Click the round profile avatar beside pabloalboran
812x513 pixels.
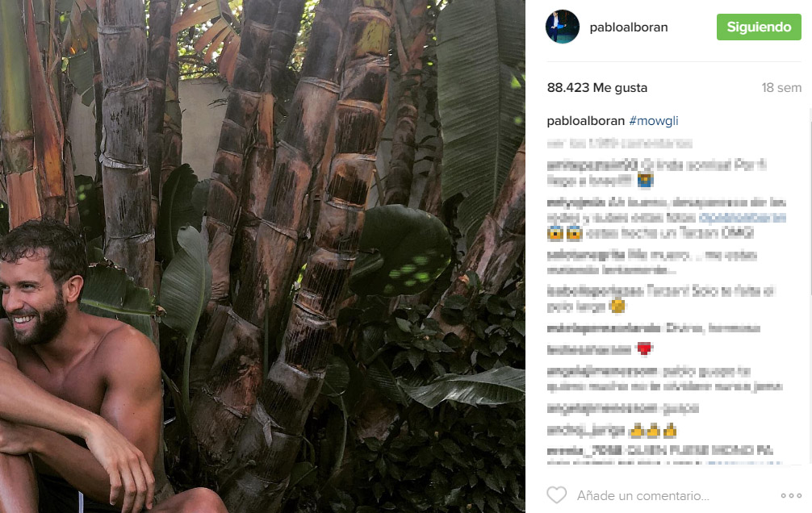pos(563,27)
